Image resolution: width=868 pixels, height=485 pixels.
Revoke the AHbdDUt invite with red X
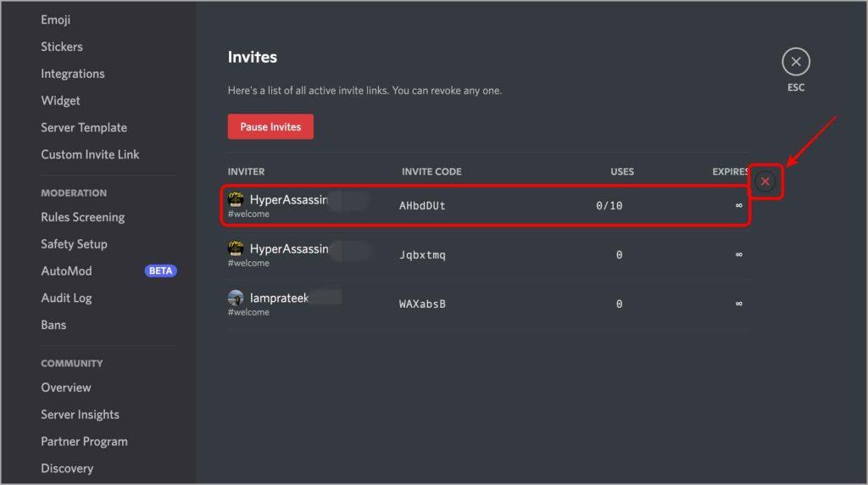click(765, 181)
